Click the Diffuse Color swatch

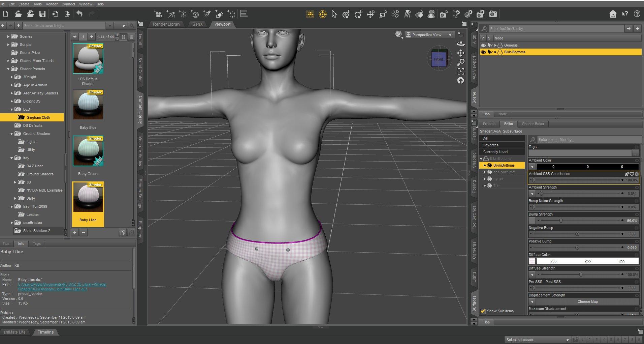pos(532,261)
